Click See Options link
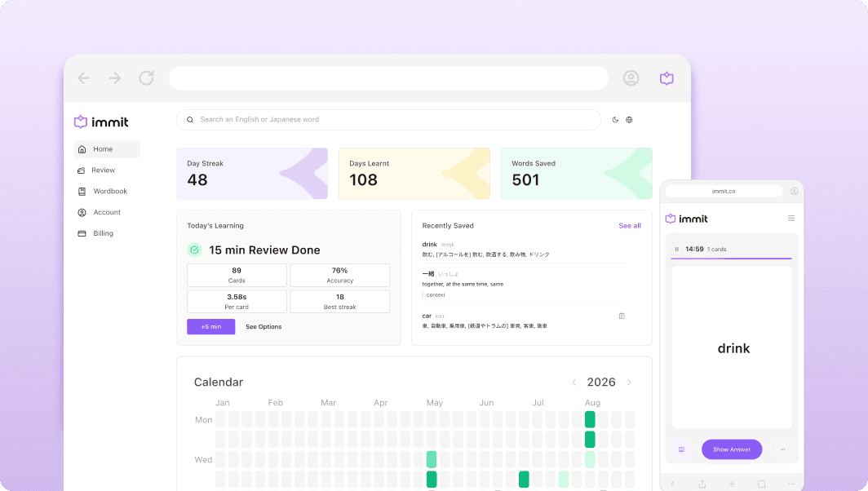868x491 pixels. tap(263, 326)
